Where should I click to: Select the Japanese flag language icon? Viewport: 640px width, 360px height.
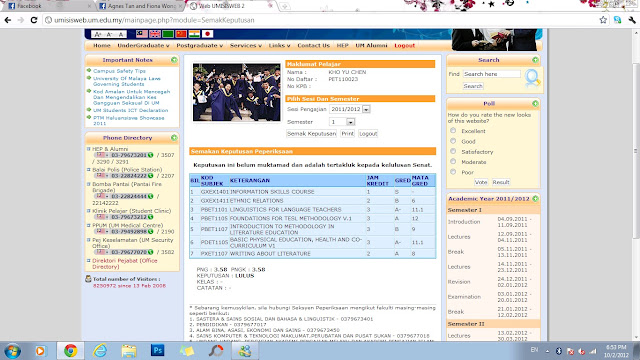click(207, 34)
